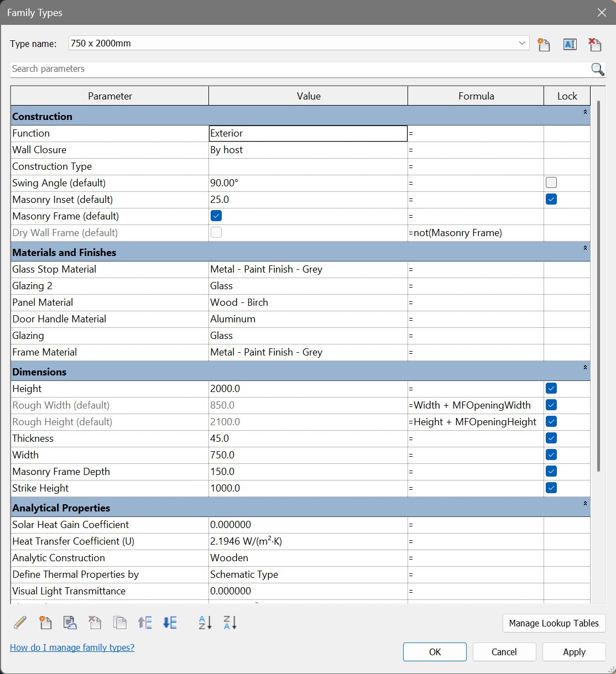
Task: Click the Swing Angle value 90.00°
Action: click(x=308, y=183)
